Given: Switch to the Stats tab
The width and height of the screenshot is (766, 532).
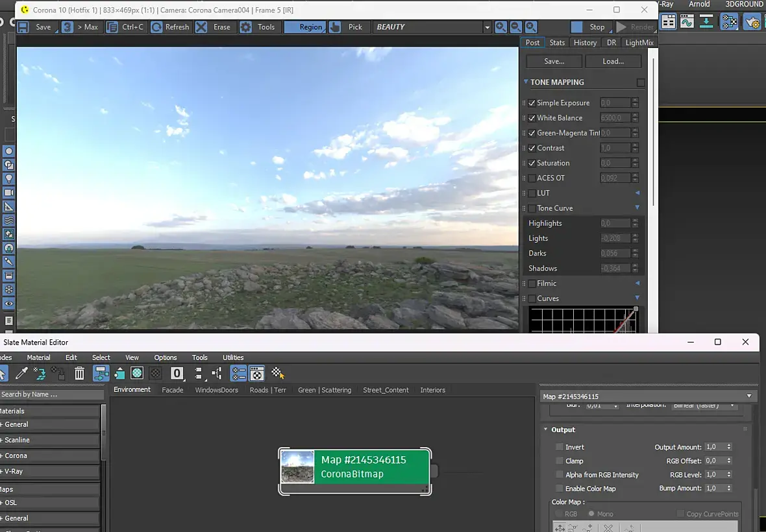Looking at the screenshot, I should tap(557, 43).
